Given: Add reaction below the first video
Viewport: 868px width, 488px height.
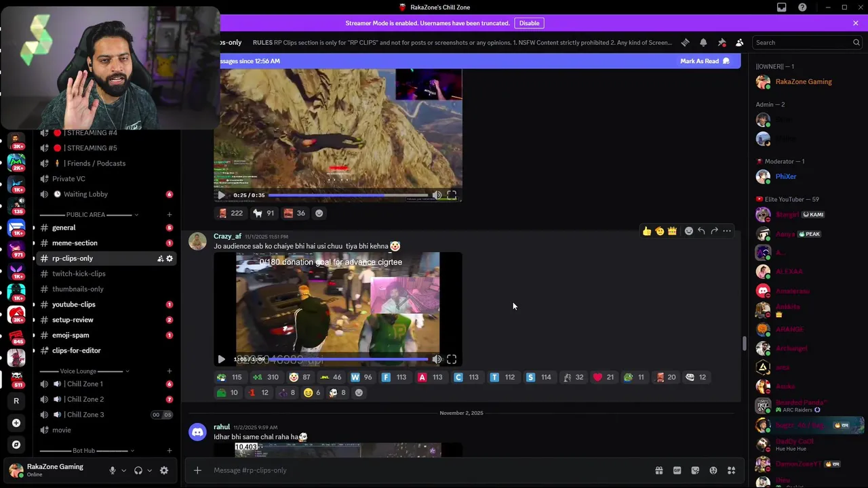Looking at the screenshot, I should click(319, 213).
